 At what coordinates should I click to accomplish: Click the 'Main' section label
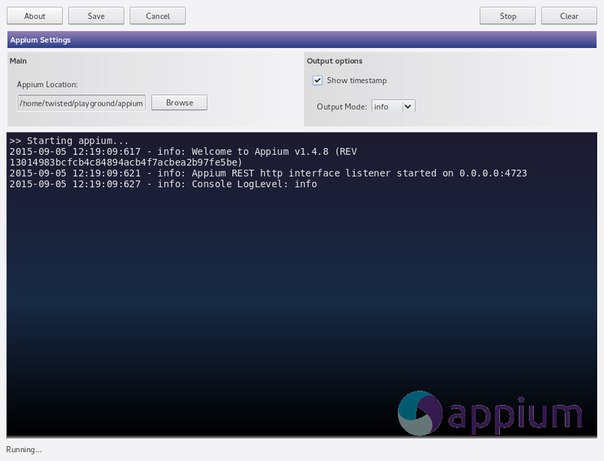point(18,61)
